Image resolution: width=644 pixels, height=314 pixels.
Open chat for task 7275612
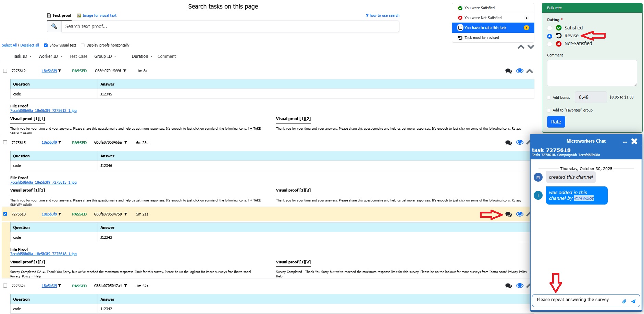508,71
